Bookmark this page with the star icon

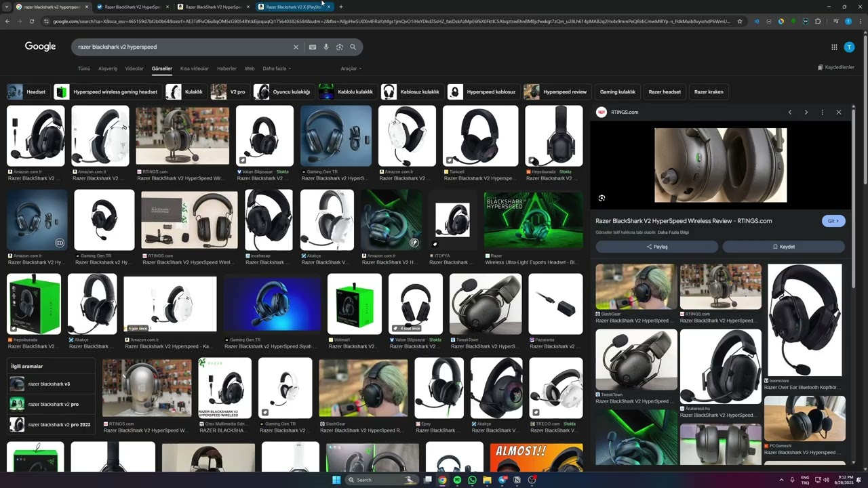coord(740,21)
